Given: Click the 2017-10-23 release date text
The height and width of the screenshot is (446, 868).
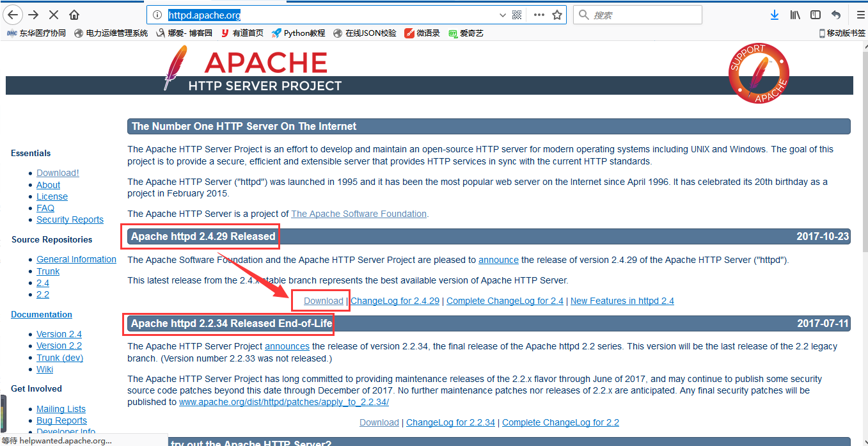Looking at the screenshot, I should [x=823, y=237].
